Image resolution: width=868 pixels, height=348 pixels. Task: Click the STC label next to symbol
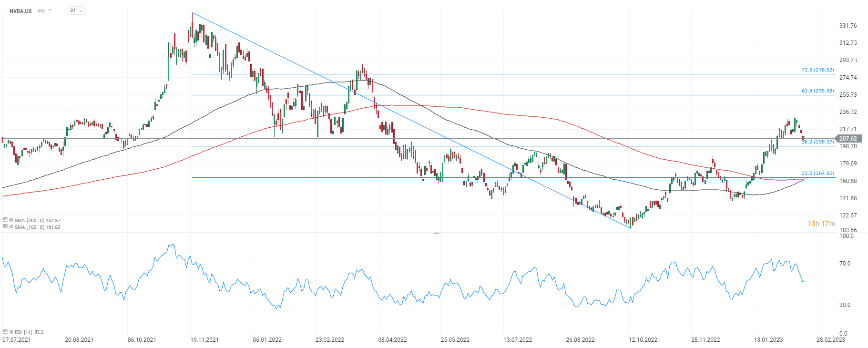pyautogui.click(x=41, y=11)
